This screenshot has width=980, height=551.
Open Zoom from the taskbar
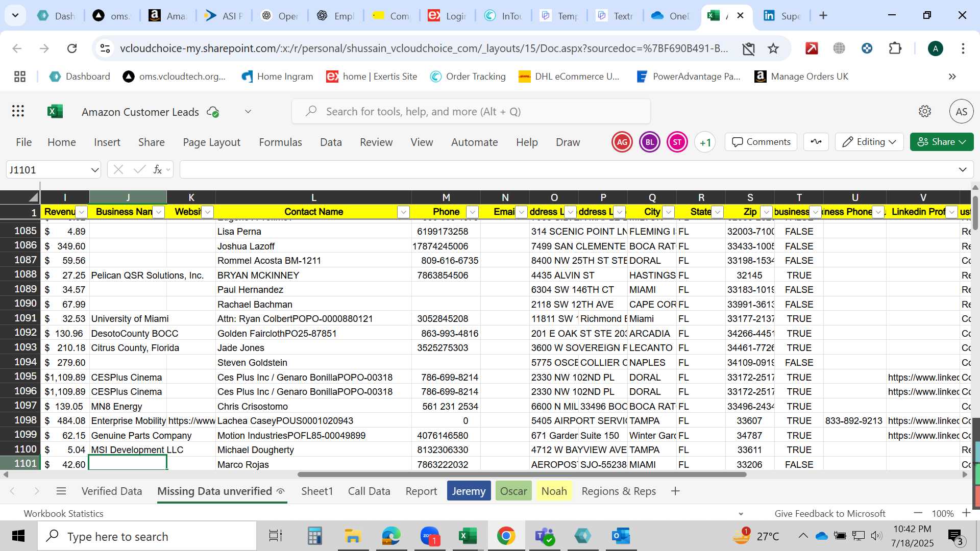pos(430,536)
